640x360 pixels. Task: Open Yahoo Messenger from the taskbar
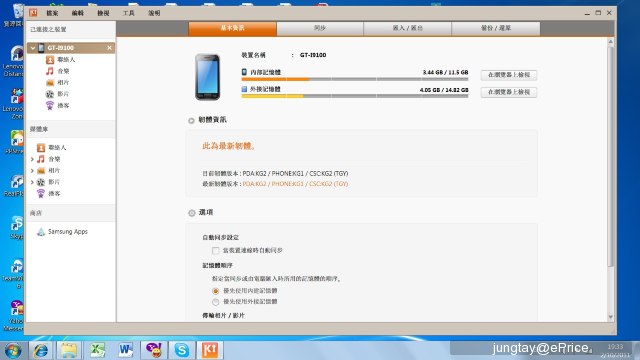[x=153, y=351]
